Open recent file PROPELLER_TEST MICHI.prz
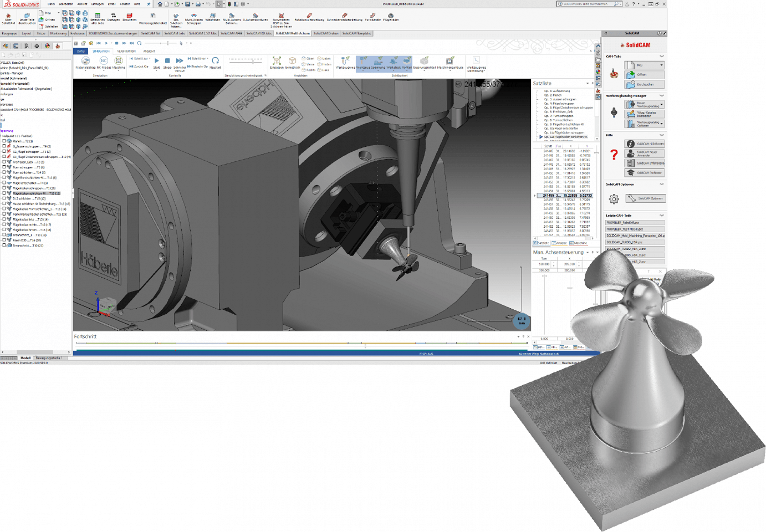The height and width of the screenshot is (532, 766). tap(635, 229)
